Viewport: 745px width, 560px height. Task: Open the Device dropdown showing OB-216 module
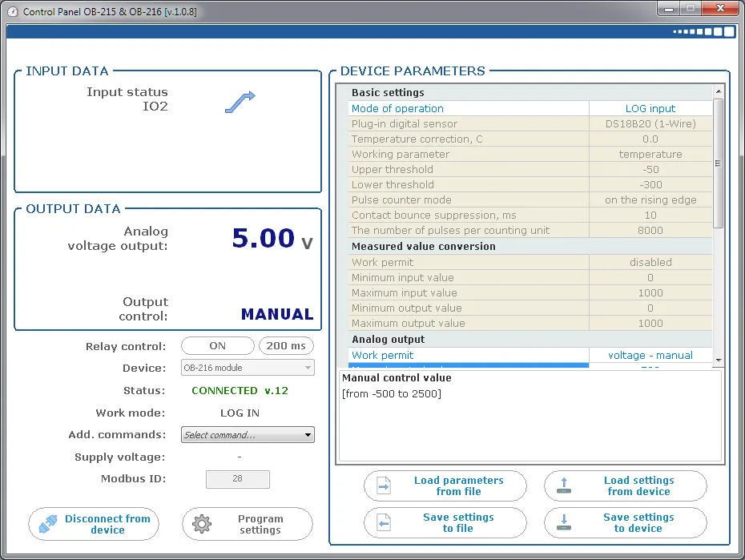tap(248, 368)
